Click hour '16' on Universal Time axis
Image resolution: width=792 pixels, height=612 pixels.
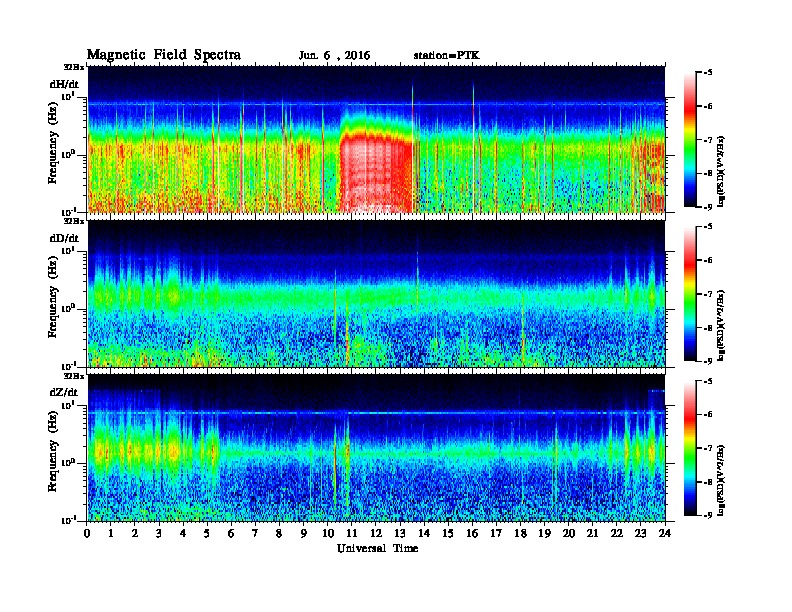pyautogui.click(x=472, y=534)
